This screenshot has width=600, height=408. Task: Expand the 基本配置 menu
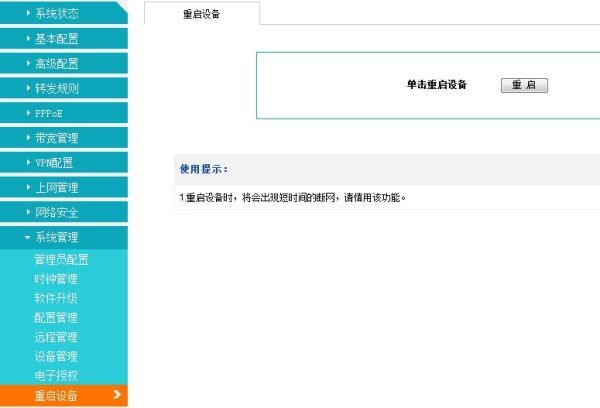(x=64, y=38)
